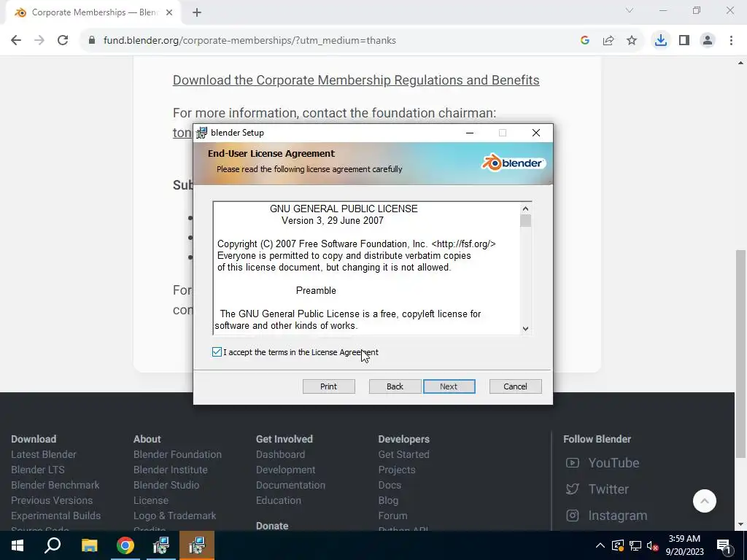The height and width of the screenshot is (560, 747).
Task: Open Previous Versions footer link
Action: click(52, 500)
